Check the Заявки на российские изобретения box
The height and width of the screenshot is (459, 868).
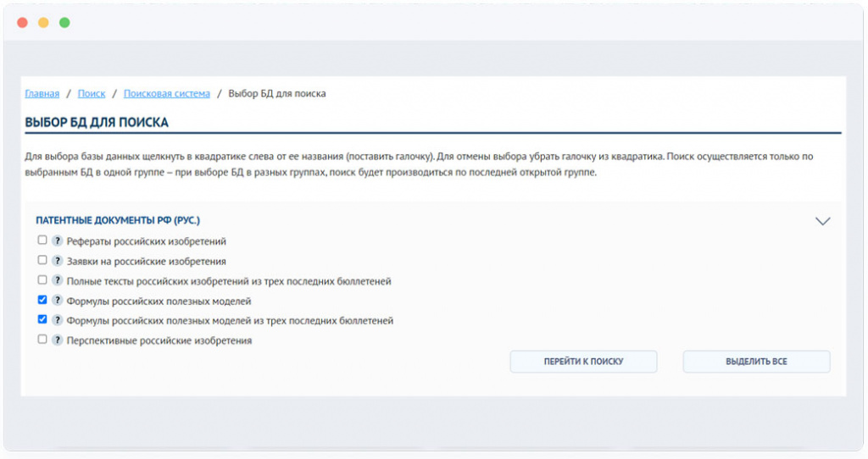(x=42, y=260)
